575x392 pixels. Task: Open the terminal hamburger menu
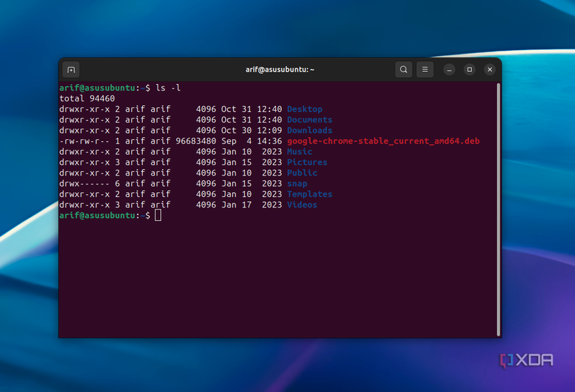[425, 70]
